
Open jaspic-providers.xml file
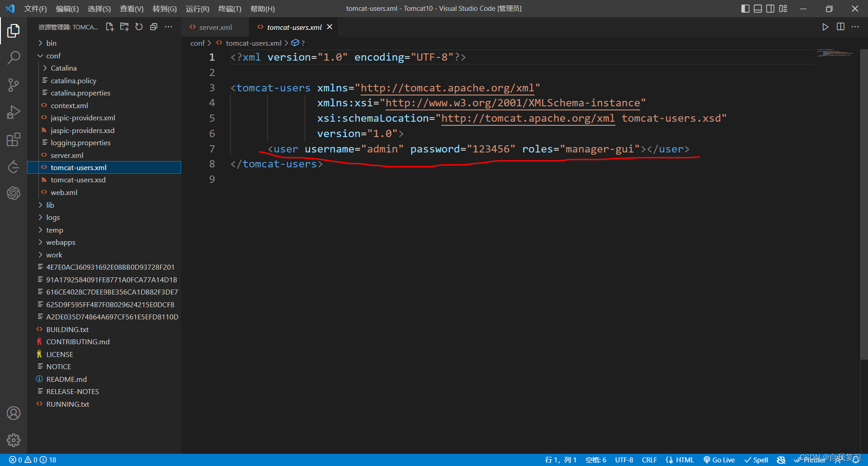point(104,118)
